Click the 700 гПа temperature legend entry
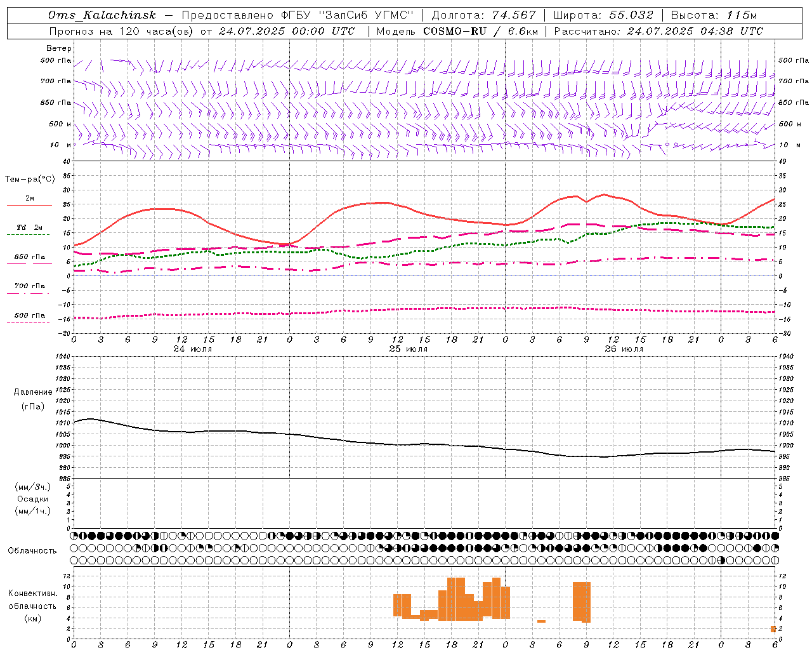Viewport: 812px width, 650px height. tap(29, 286)
